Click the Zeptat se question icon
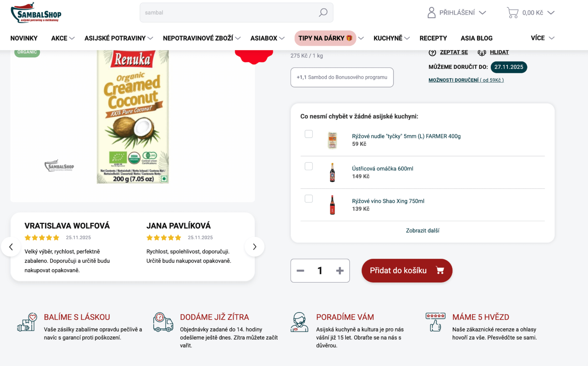The width and height of the screenshot is (588, 366). click(x=432, y=52)
